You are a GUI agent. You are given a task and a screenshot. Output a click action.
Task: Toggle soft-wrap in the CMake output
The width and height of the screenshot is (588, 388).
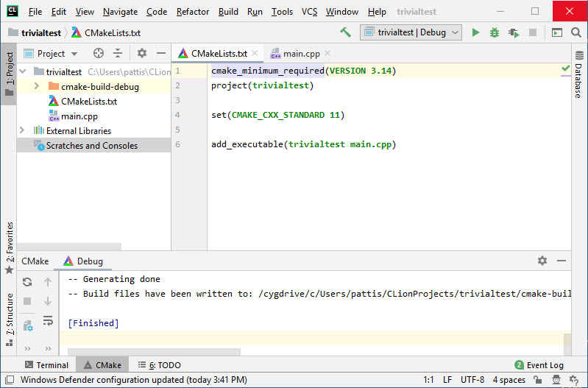click(x=48, y=320)
